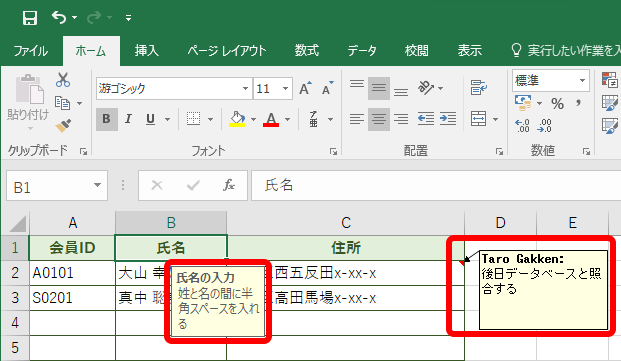Click the Tell Me search box with lightbulb

click(x=566, y=50)
